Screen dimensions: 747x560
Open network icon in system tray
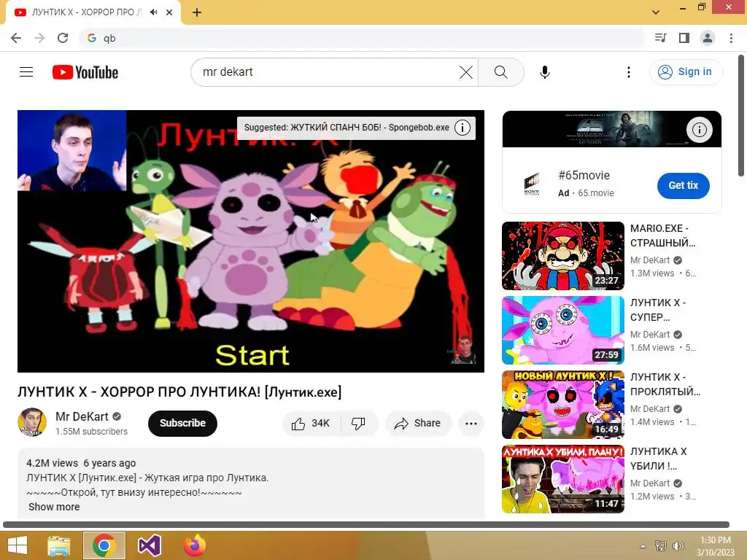tap(661, 546)
